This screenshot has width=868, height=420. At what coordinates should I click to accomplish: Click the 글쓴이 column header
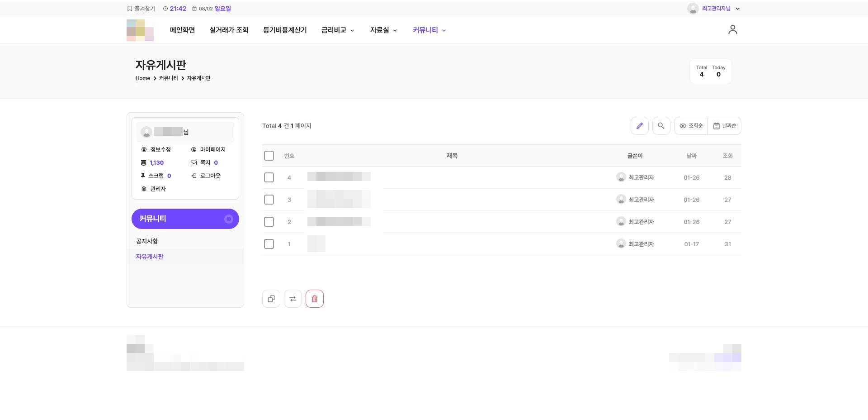[x=635, y=156]
